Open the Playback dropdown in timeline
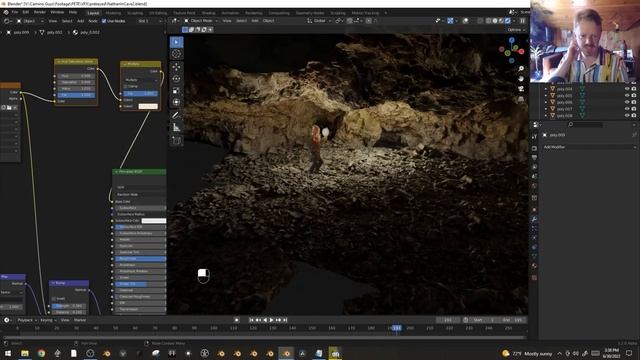640x360 pixels. (27, 320)
